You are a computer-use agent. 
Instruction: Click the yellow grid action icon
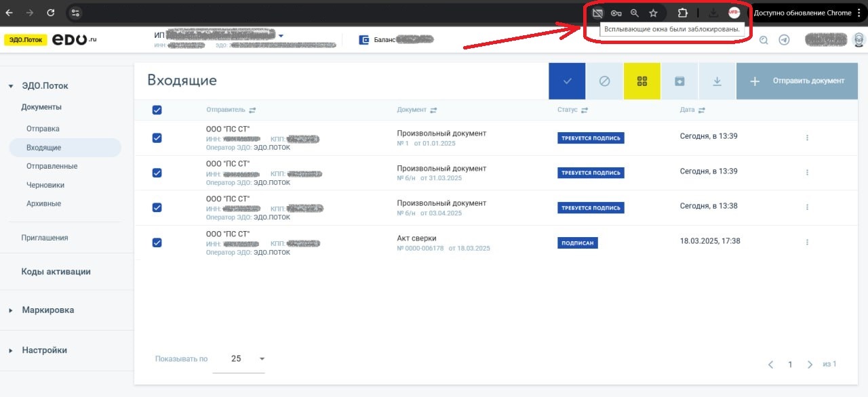point(642,81)
